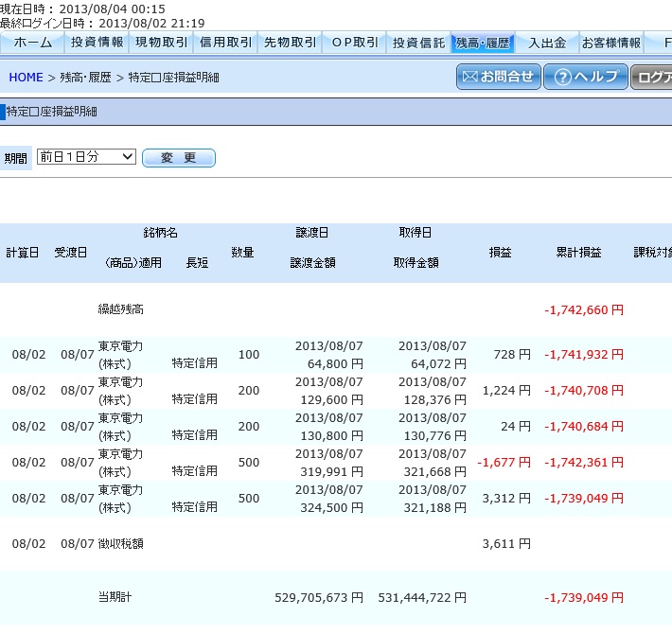Click the HOME breadcrumb link

(x=26, y=78)
